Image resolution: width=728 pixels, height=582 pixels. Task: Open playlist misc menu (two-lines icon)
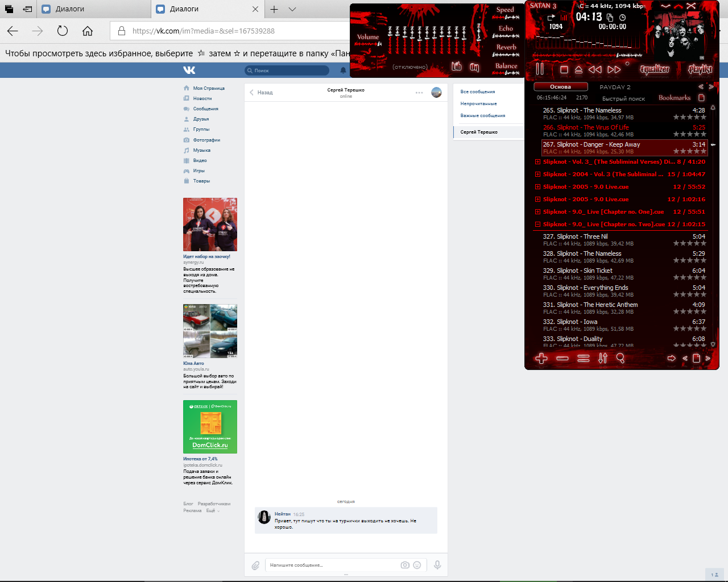[583, 359]
